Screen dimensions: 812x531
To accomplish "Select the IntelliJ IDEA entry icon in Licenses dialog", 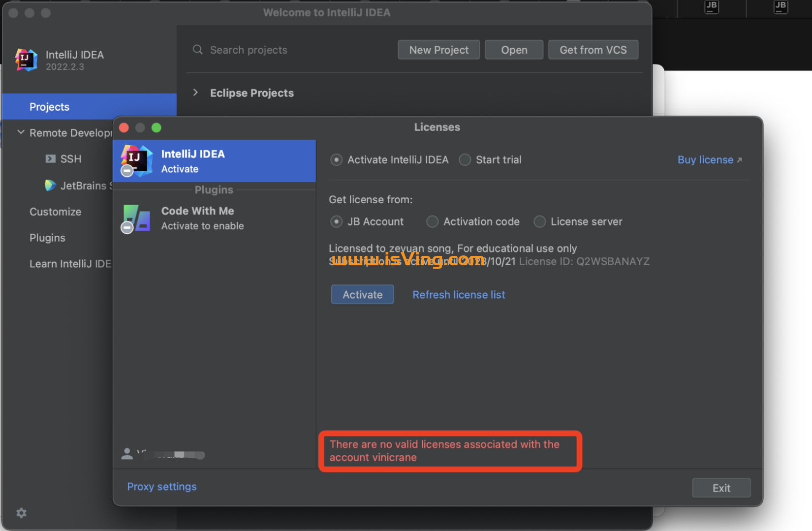I will point(136,160).
